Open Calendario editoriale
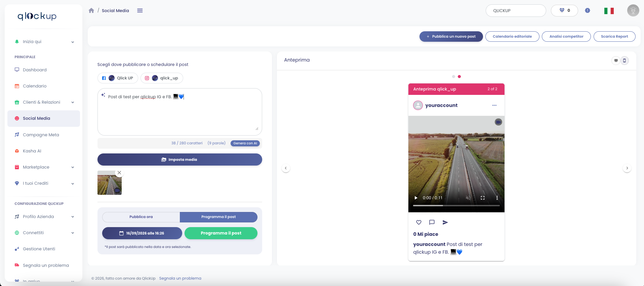644x286 pixels. pos(512,36)
